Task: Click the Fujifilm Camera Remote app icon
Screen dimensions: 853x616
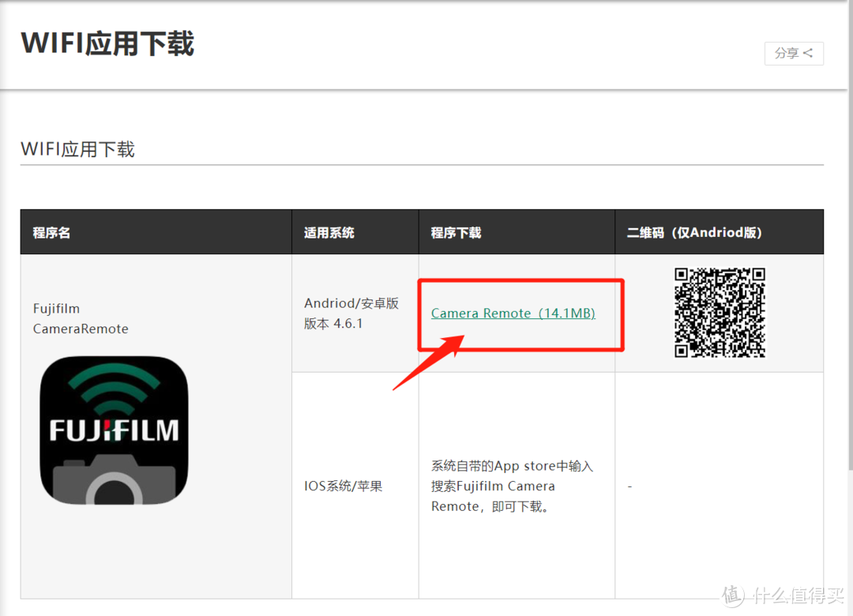Action: point(114,430)
